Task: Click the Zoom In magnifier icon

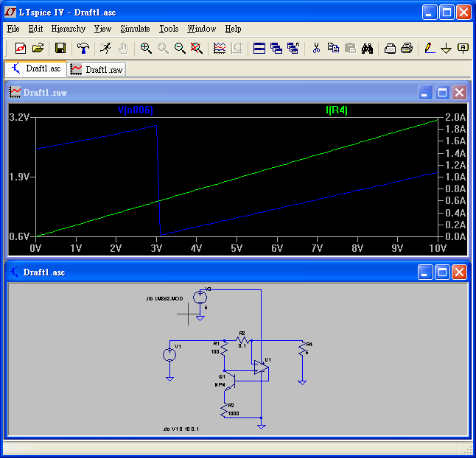Action: [146, 48]
